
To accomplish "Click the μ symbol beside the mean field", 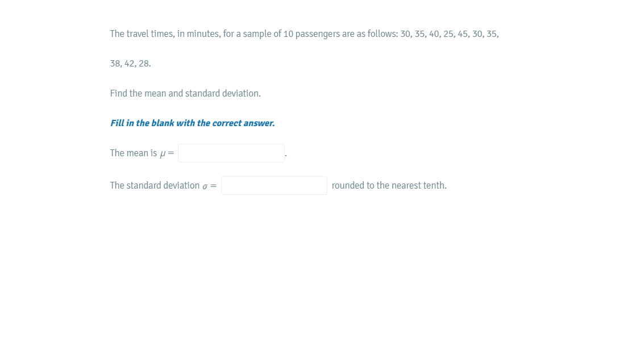I will [x=163, y=153].
